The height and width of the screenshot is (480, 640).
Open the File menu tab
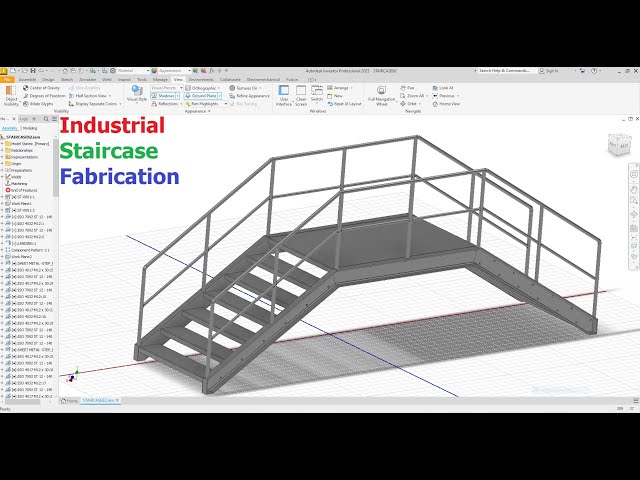pyautogui.click(x=7, y=80)
